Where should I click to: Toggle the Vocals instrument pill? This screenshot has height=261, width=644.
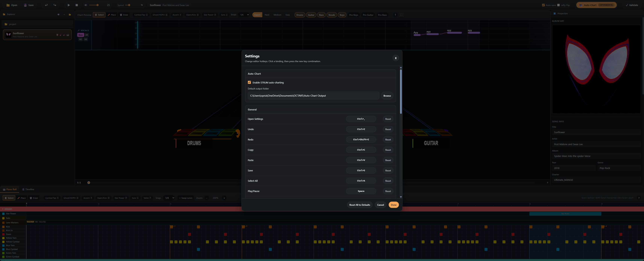coord(332,15)
